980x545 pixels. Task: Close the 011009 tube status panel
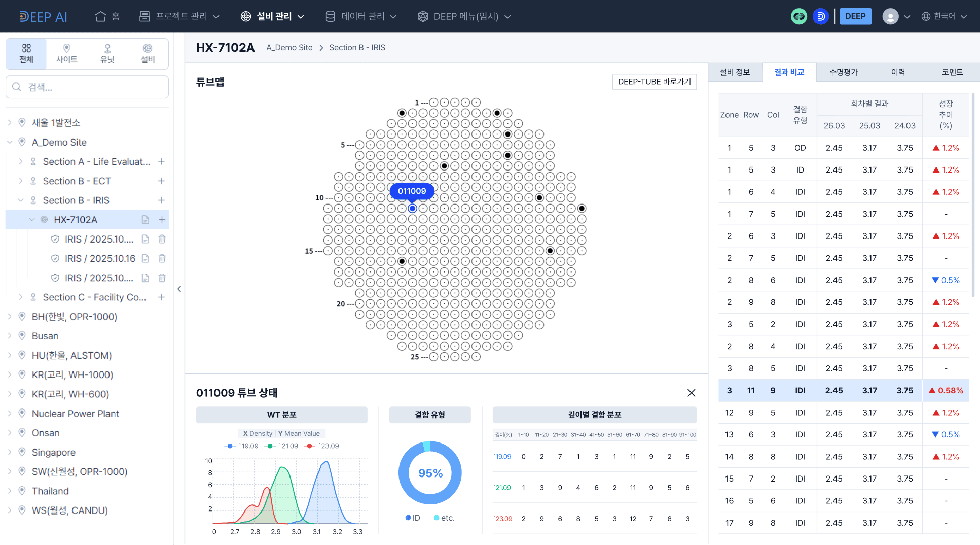691,393
